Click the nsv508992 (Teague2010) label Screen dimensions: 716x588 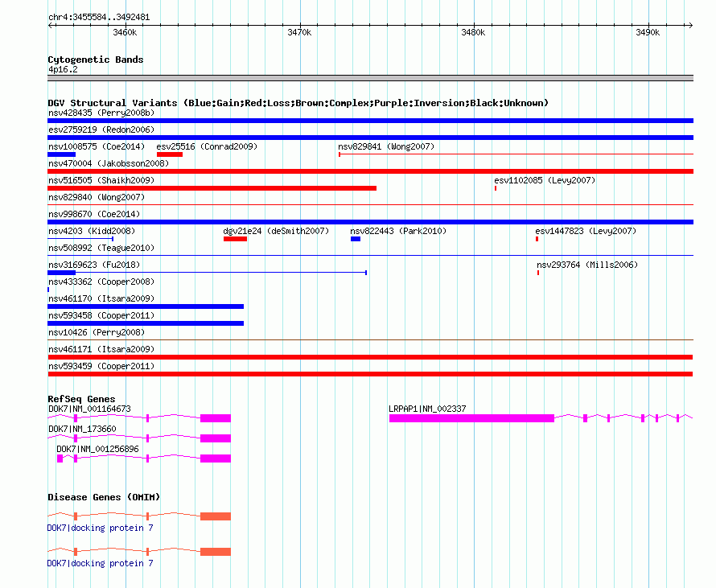(101, 248)
